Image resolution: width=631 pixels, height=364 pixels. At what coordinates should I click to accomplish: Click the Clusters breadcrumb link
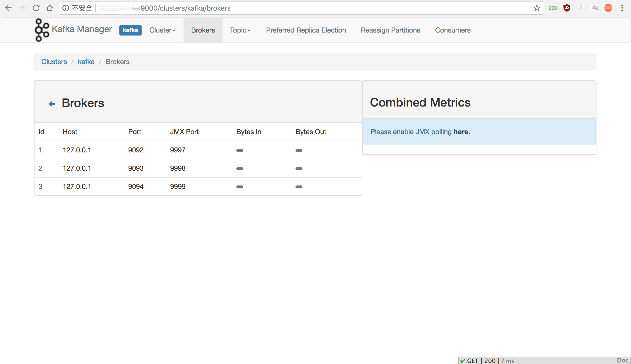coord(54,62)
